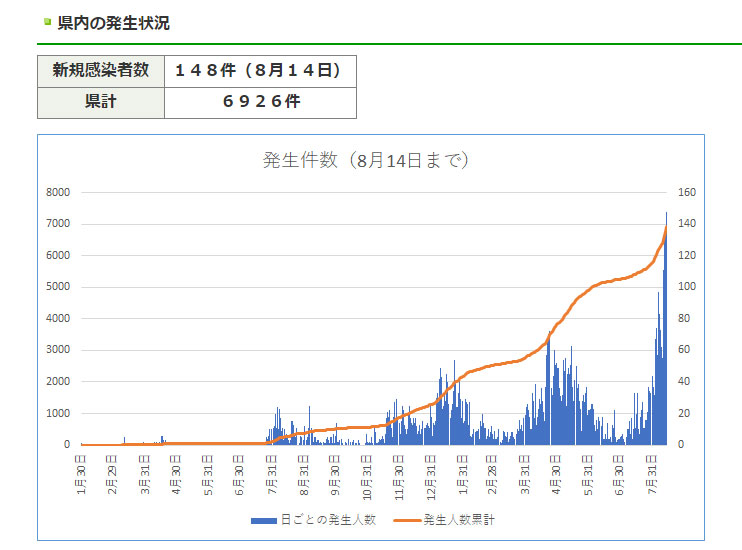
Task: Click the 148件 (8月14日) table cell
Action: pos(258,71)
